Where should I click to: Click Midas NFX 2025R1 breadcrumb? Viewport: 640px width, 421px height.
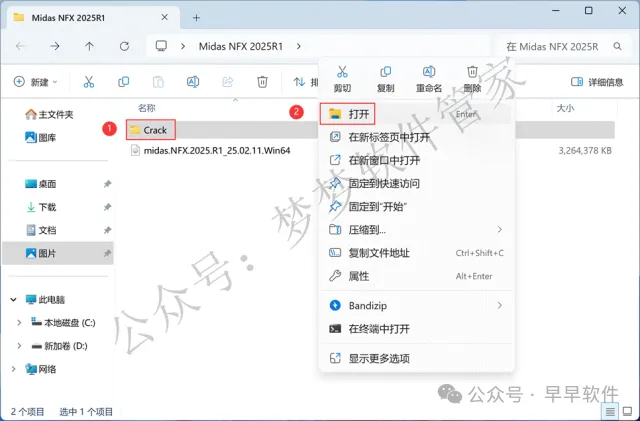pos(241,47)
